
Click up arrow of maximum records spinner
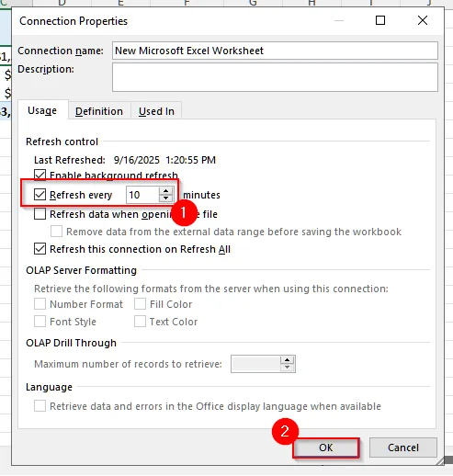(287, 360)
